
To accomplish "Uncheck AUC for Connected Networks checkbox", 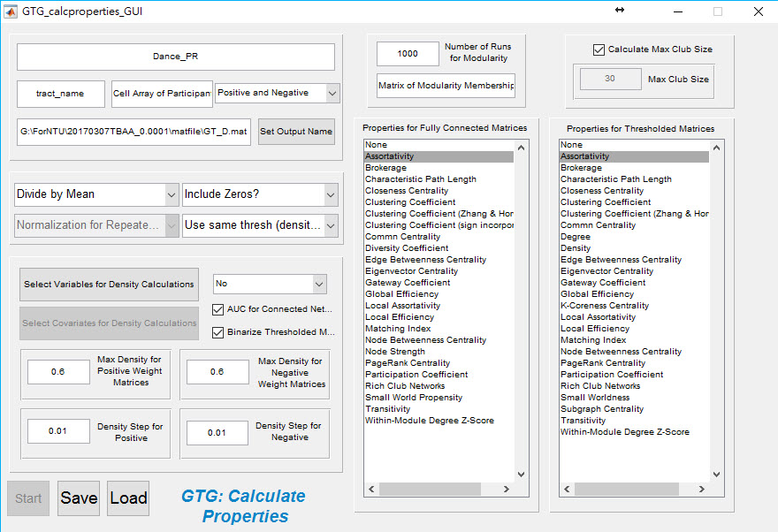I will click(218, 309).
